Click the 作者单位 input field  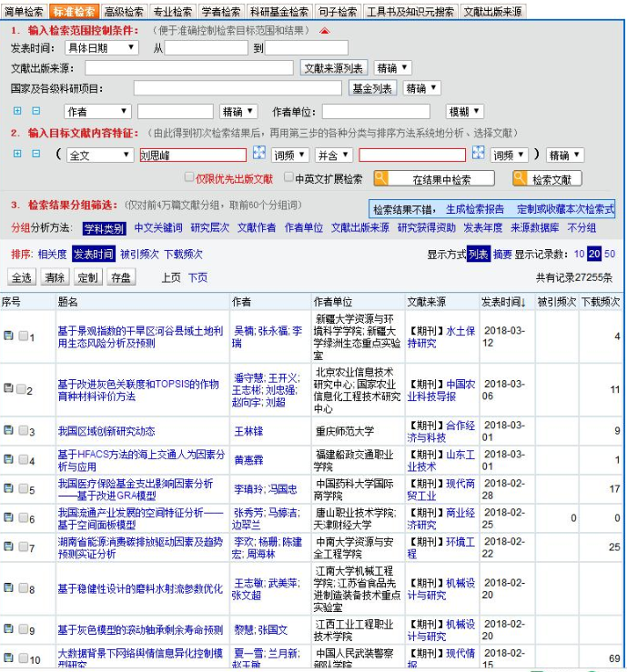coord(376,112)
